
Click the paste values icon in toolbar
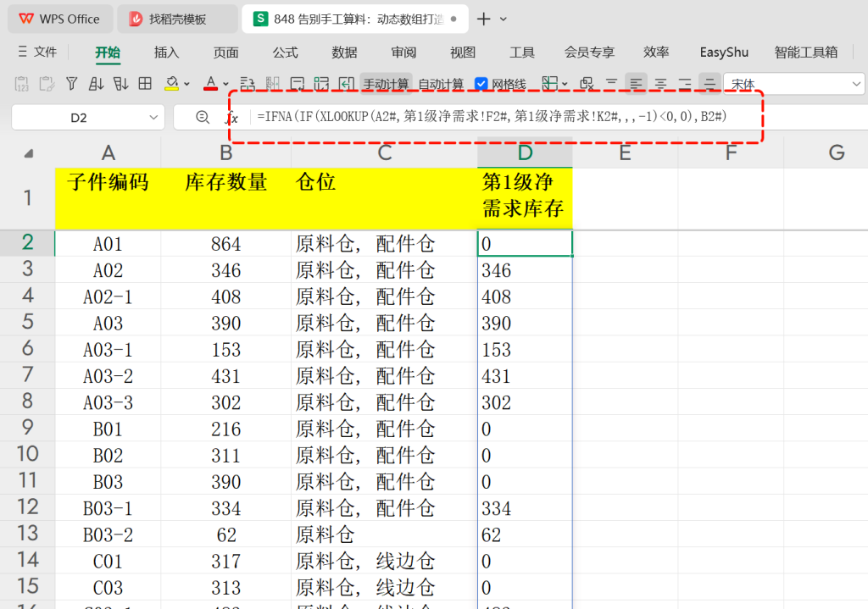(21, 84)
